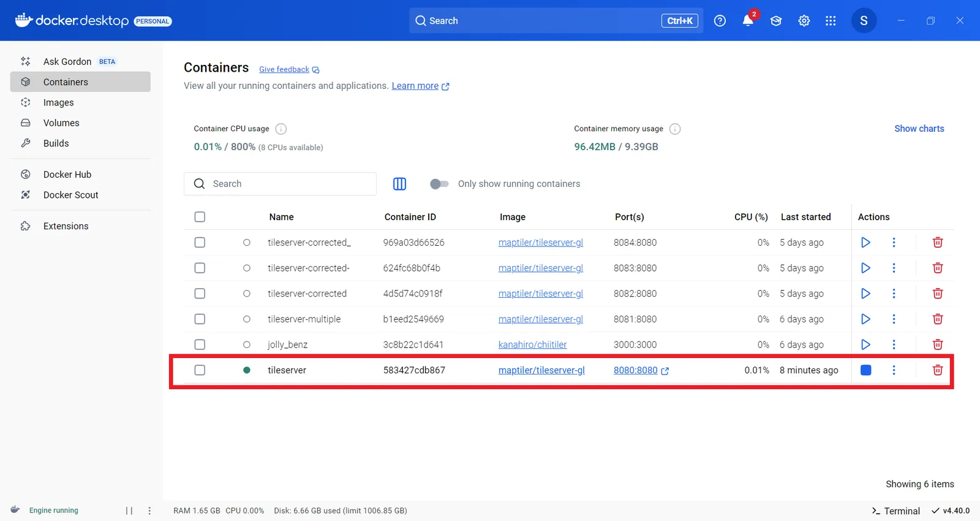Toggle Only show running containers switch
The image size is (980, 521).
click(x=439, y=184)
